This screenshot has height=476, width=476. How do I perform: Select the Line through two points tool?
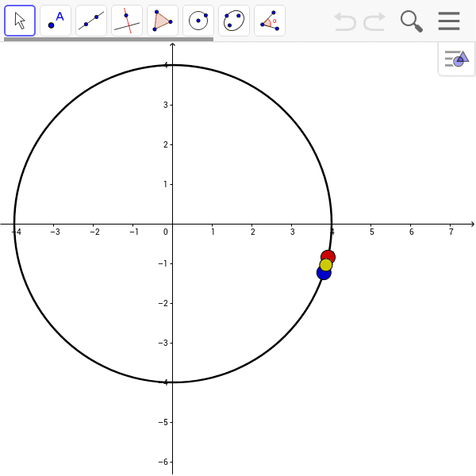point(91,21)
